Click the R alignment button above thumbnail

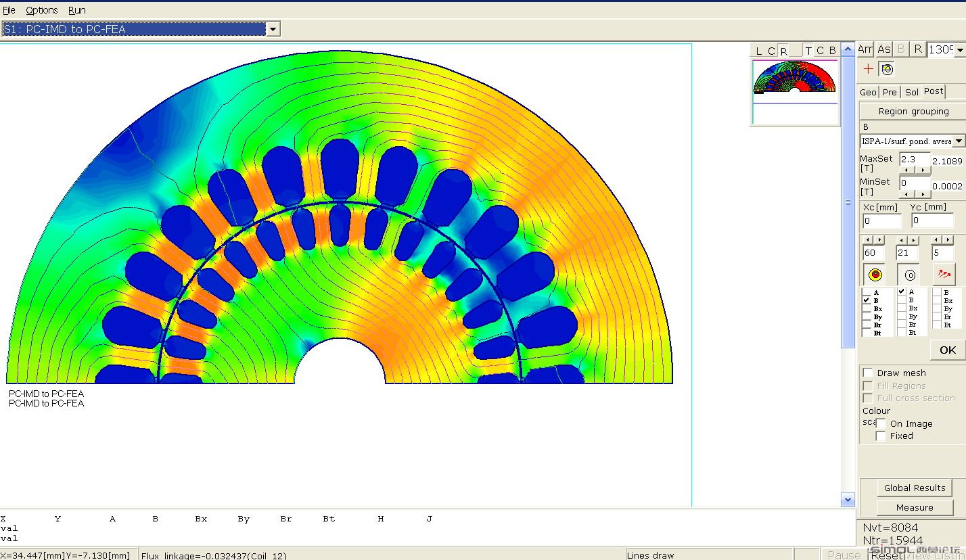pyautogui.click(x=783, y=51)
